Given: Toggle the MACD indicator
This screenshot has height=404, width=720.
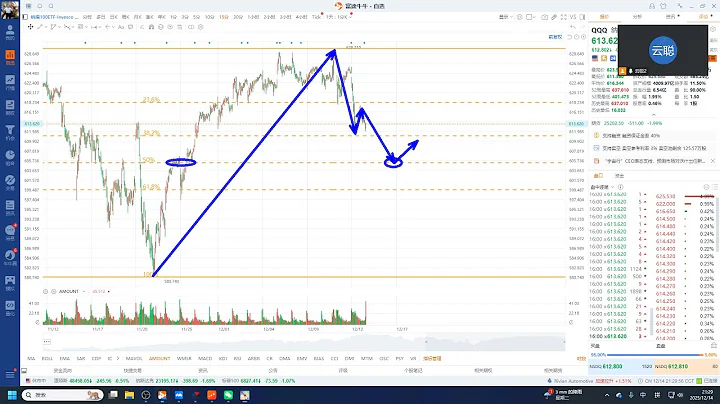Looking at the screenshot, I should (205, 358).
